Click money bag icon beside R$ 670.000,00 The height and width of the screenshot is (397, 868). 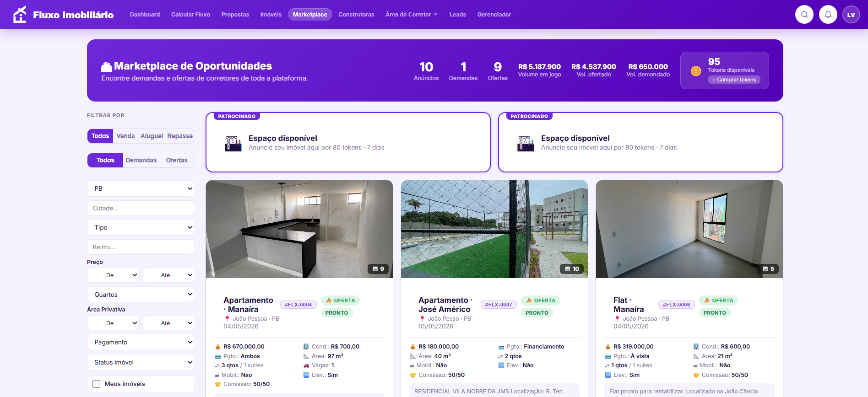point(218,347)
